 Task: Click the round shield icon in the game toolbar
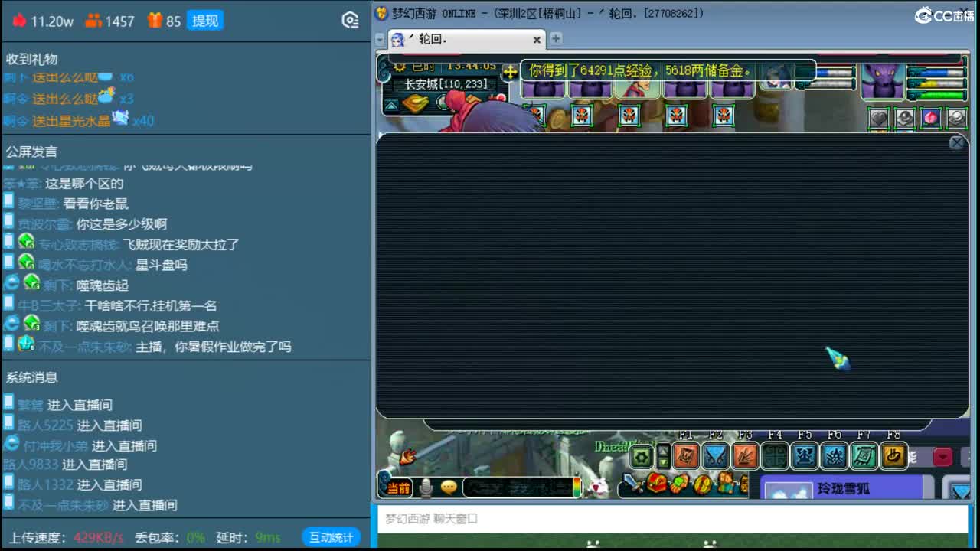[702, 484]
